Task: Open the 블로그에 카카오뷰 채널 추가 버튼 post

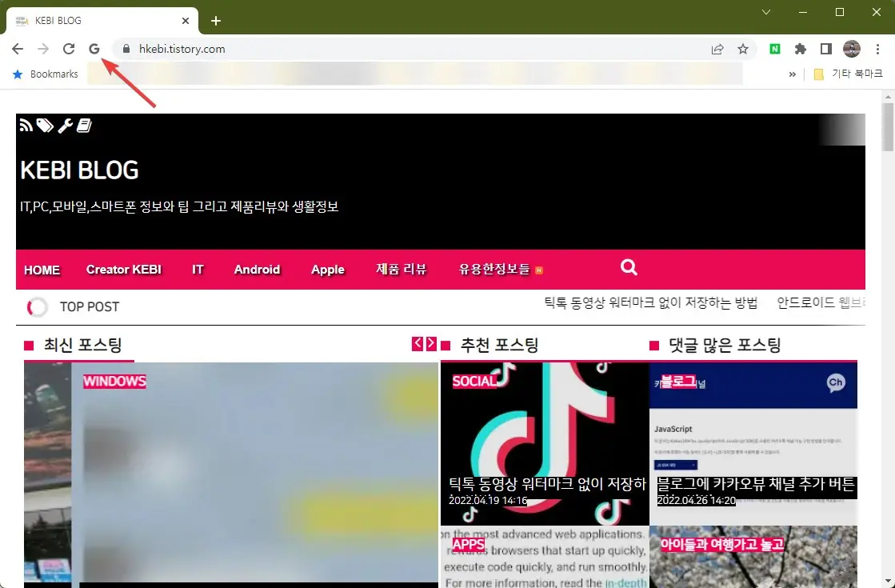Action: (x=755, y=484)
